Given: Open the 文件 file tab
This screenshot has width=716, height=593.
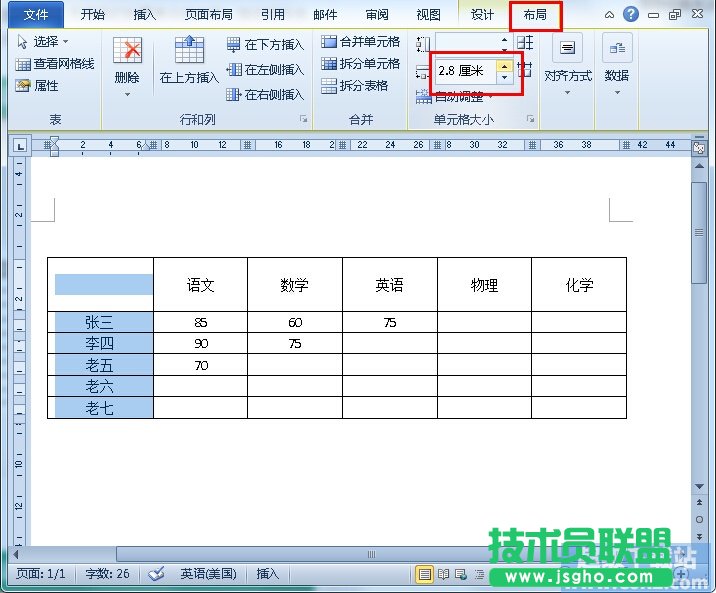Looking at the screenshot, I should [35, 15].
